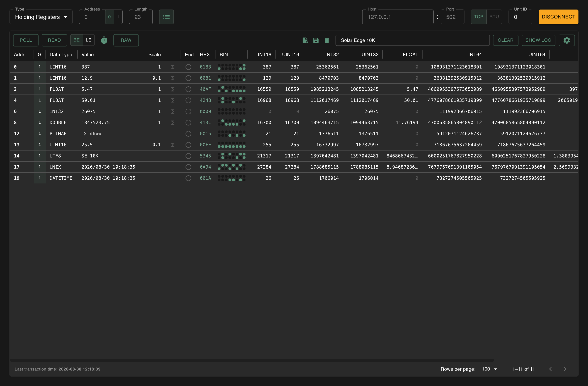Open the register list view icon
Screen dimensions: 588x386
point(166,17)
